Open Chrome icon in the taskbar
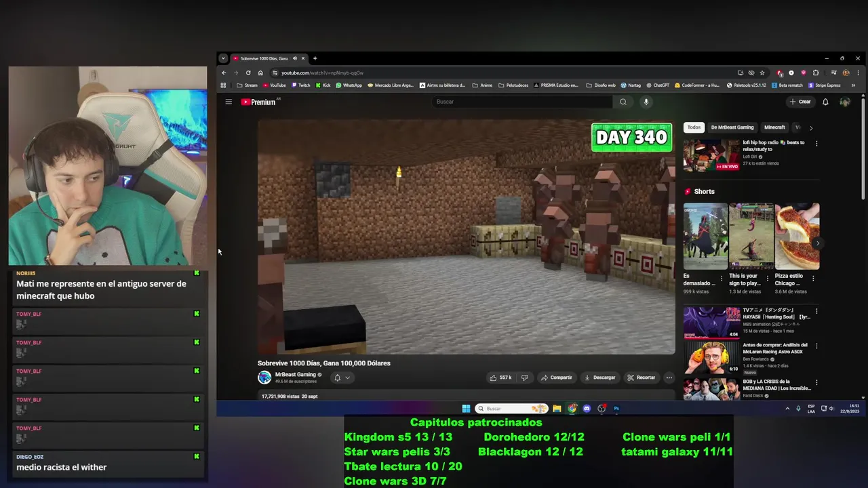This screenshot has width=868, height=488. point(572,409)
